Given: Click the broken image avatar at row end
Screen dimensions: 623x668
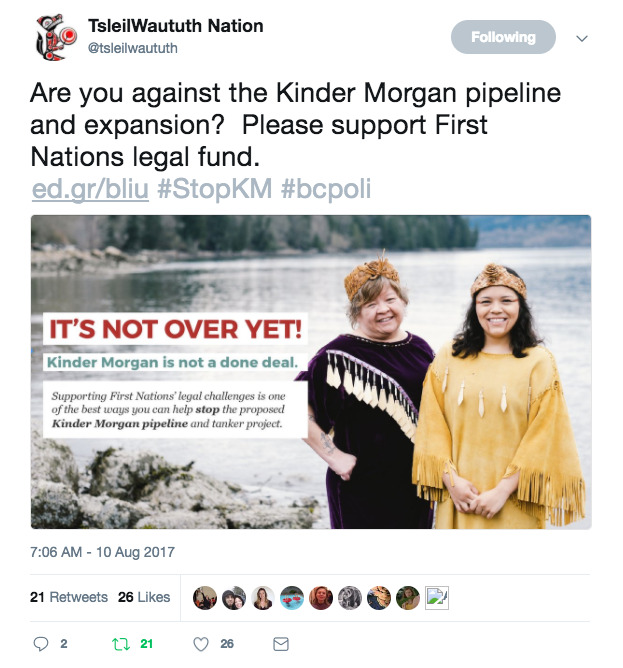Looking at the screenshot, I should point(437,597).
